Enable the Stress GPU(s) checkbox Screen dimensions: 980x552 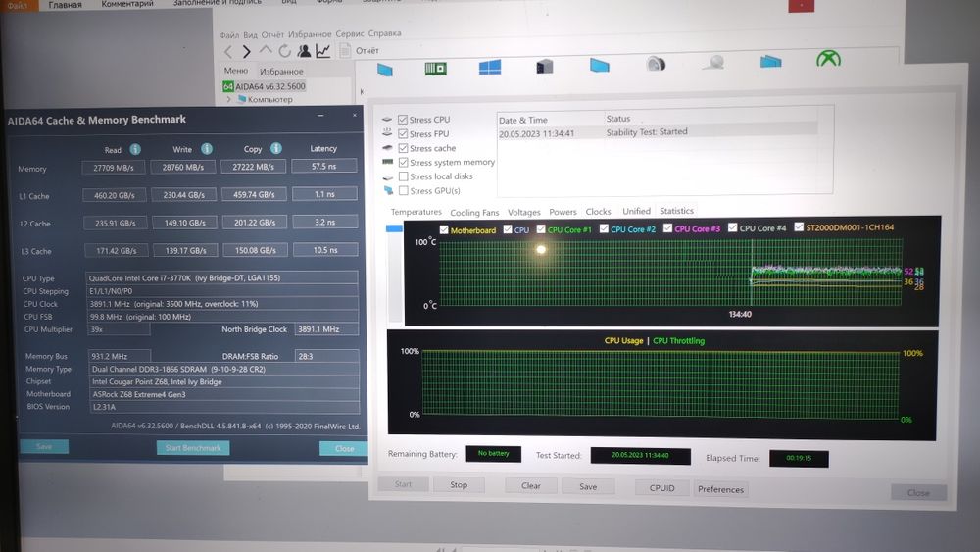pyautogui.click(x=403, y=191)
